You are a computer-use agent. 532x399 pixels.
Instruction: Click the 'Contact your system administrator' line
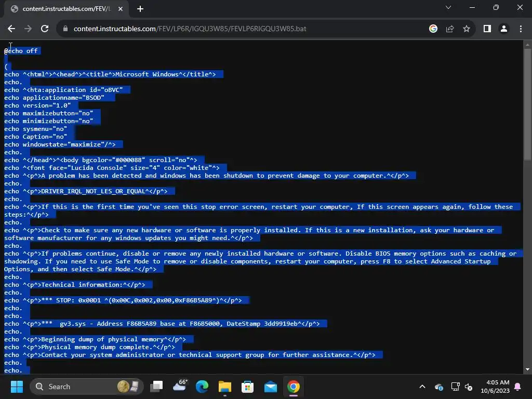[190, 355]
